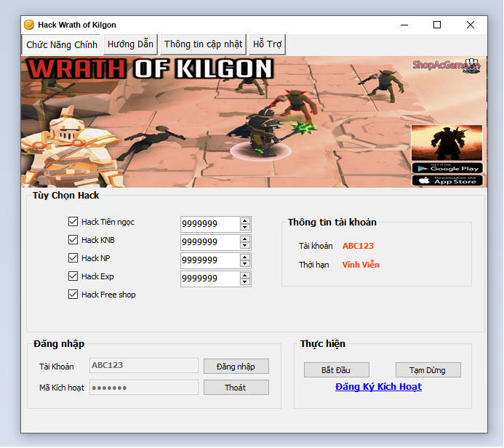The height and width of the screenshot is (448, 504).
Task: Disable the Hack NP option
Action: (73, 258)
